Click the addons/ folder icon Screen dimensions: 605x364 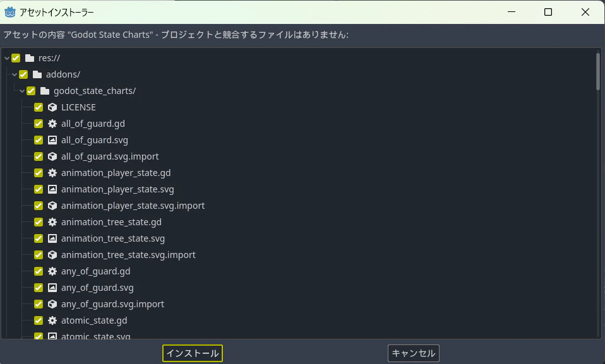click(x=37, y=74)
